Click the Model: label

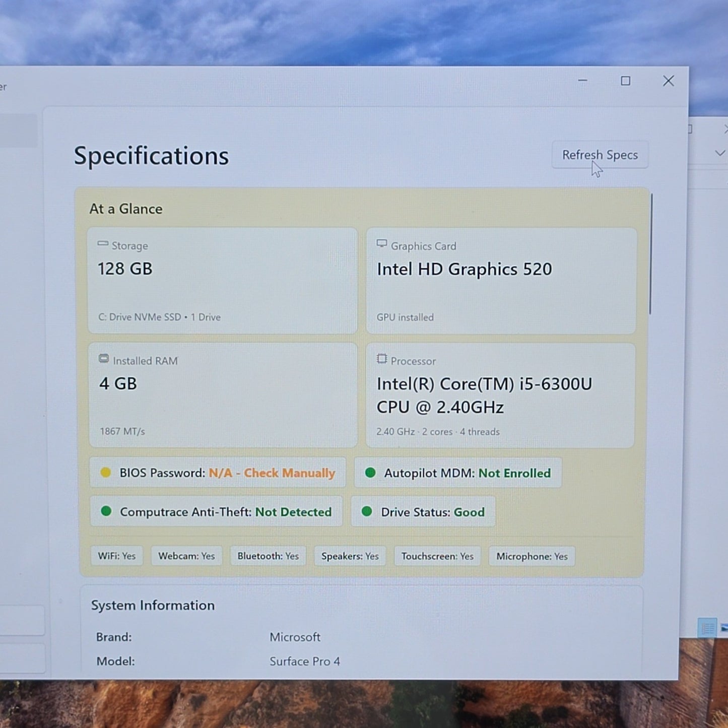pyautogui.click(x=115, y=661)
